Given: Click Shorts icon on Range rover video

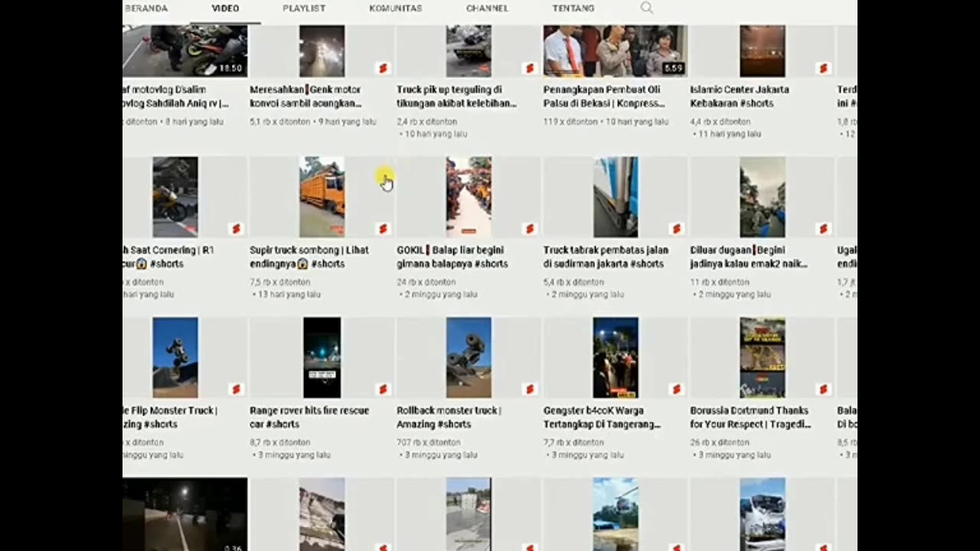Looking at the screenshot, I should (383, 390).
